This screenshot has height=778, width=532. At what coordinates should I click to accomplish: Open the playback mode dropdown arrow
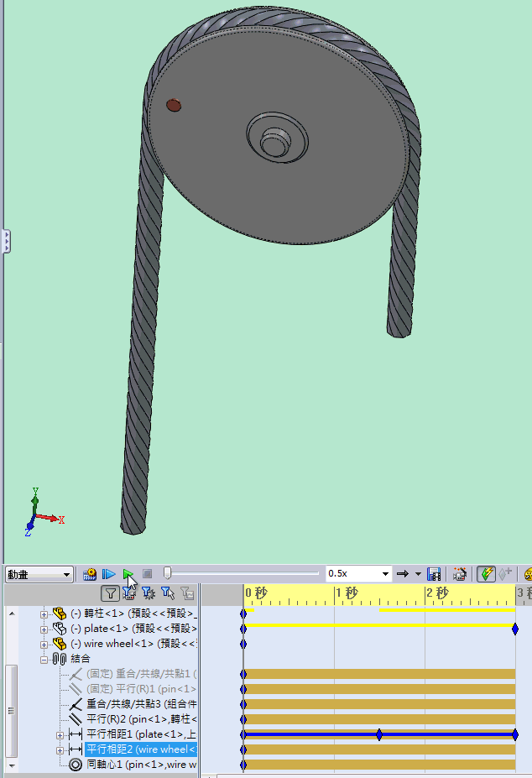(418, 574)
